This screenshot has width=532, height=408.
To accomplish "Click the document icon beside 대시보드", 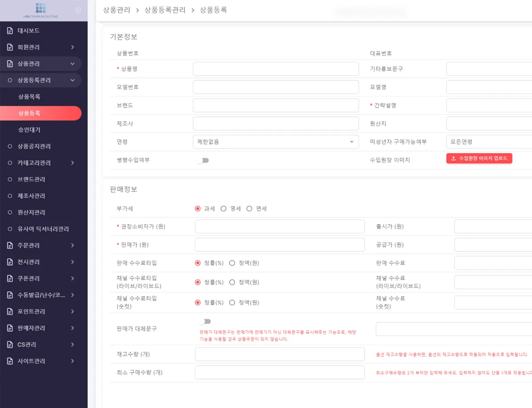I will point(10,31).
